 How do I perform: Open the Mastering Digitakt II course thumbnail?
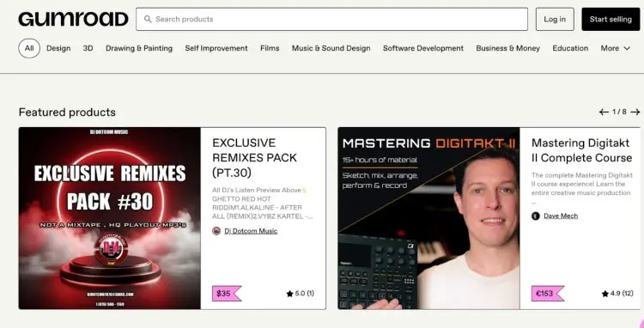point(428,218)
